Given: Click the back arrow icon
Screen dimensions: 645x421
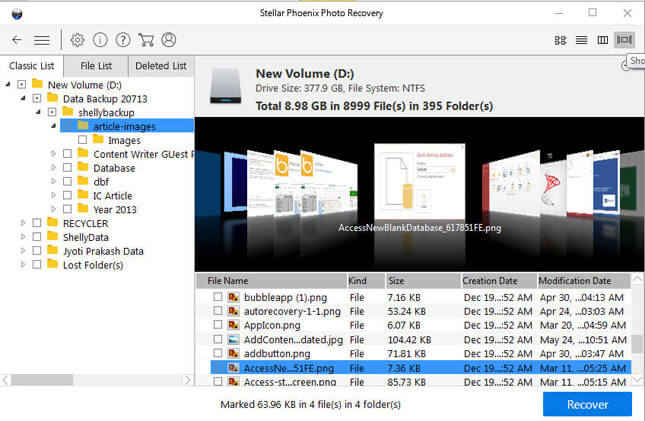Looking at the screenshot, I should coord(17,40).
